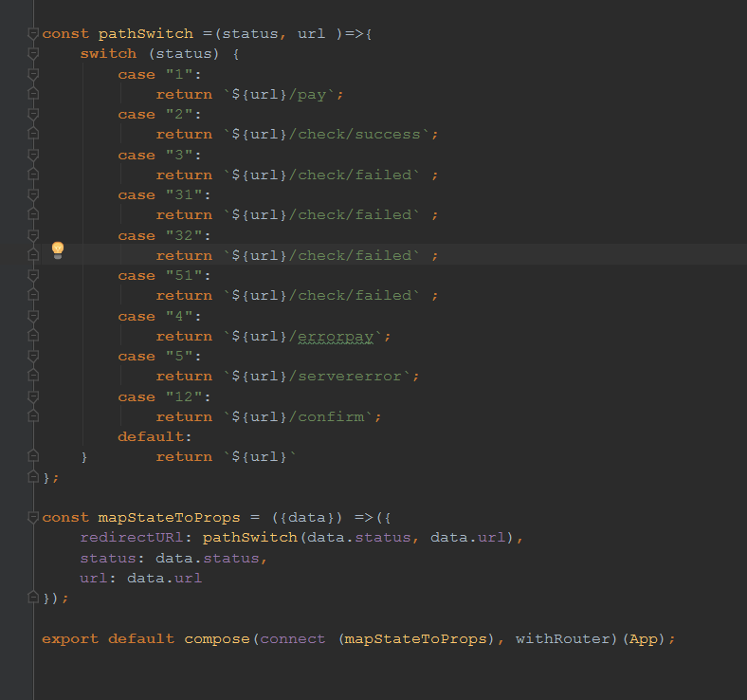This screenshot has height=700, width=747.
Task: Click the yellow lightbulb quick-fix icon
Action: pos(58,250)
